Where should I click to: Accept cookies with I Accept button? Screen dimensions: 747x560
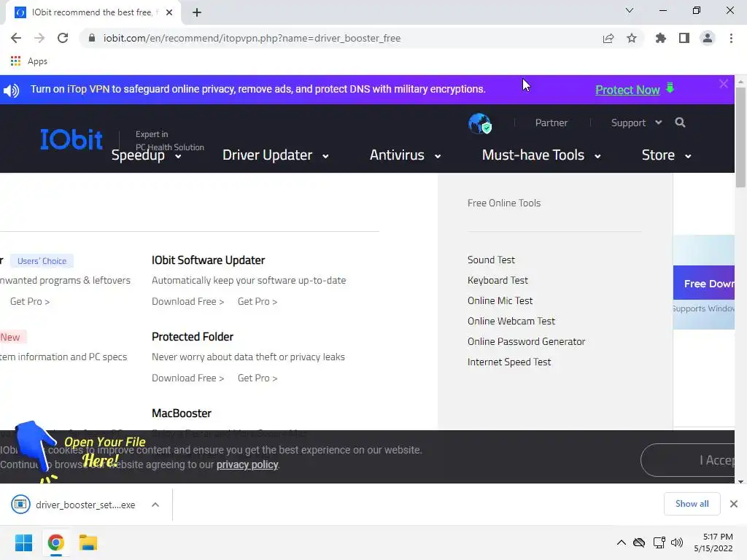(688, 460)
